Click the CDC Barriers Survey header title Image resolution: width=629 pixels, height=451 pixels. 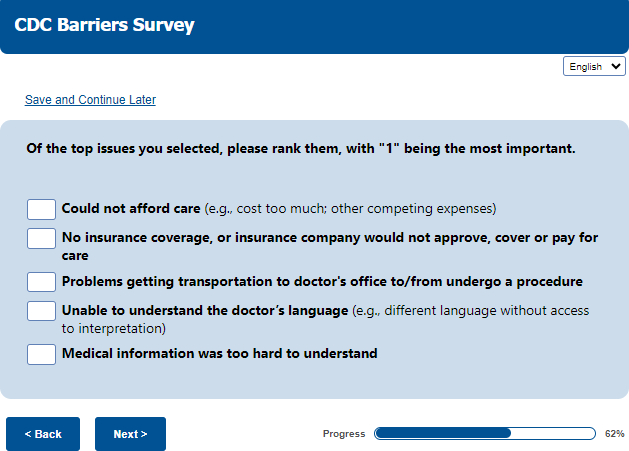click(x=104, y=25)
